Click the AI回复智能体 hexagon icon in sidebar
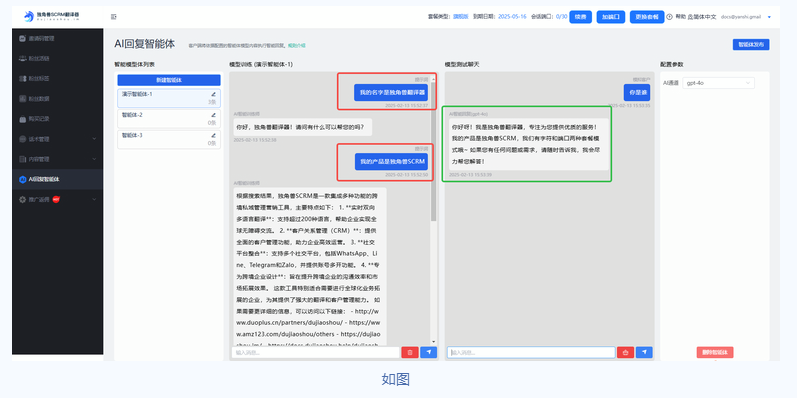Viewport: 797px width, 398px height. pos(22,179)
